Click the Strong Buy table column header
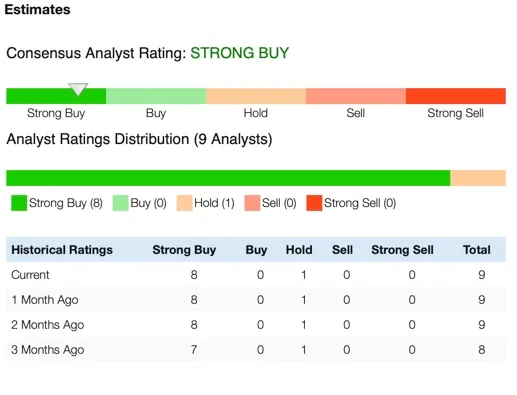Viewport: 517px width, 395px height. click(x=184, y=250)
